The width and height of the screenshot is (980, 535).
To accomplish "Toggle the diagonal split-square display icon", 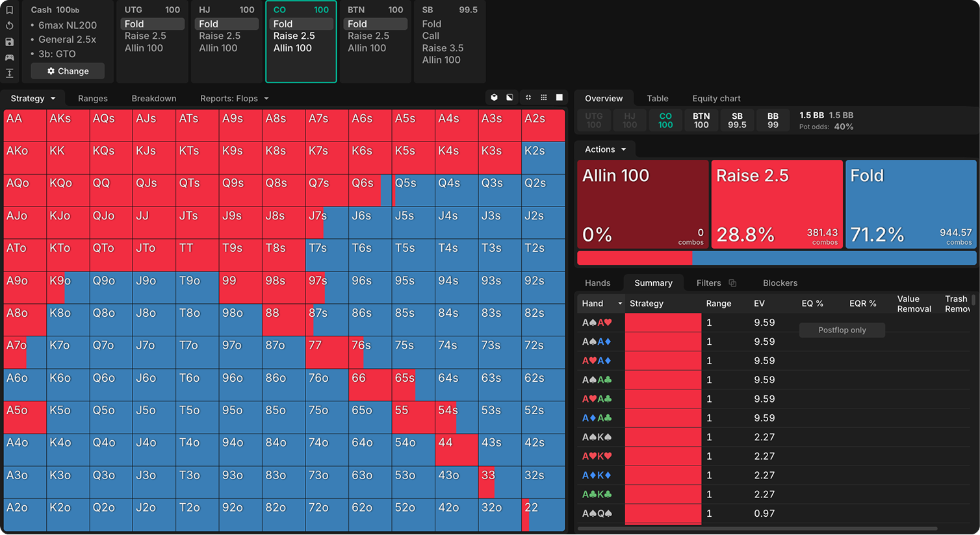I will 509,97.
